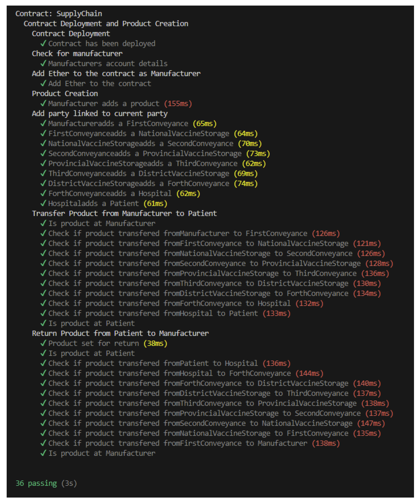Image resolution: width=420 pixels, height=504 pixels.
Task: Click the "Contract Deployment and Product Creation" heading
Action: 106,24
